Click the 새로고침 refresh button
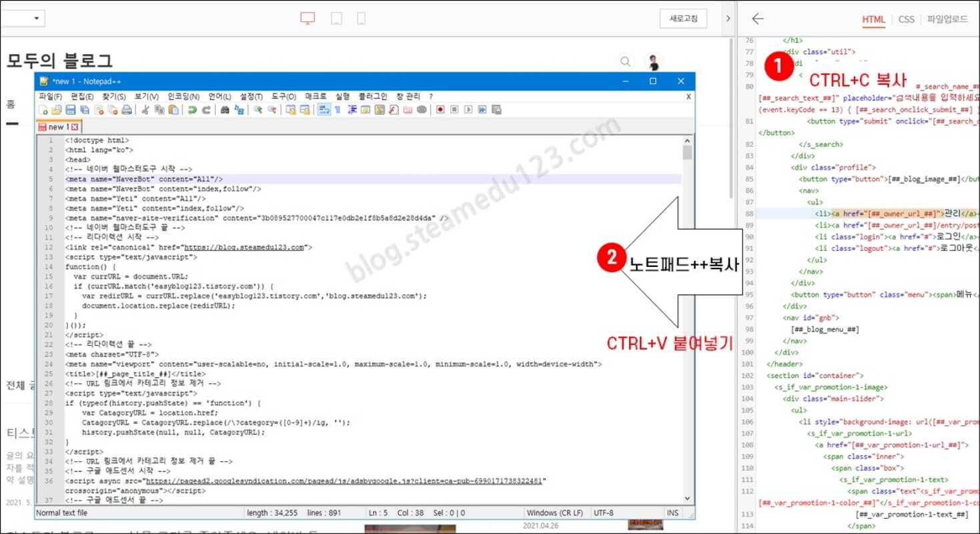Viewport: 980px width, 534px height. coord(682,19)
